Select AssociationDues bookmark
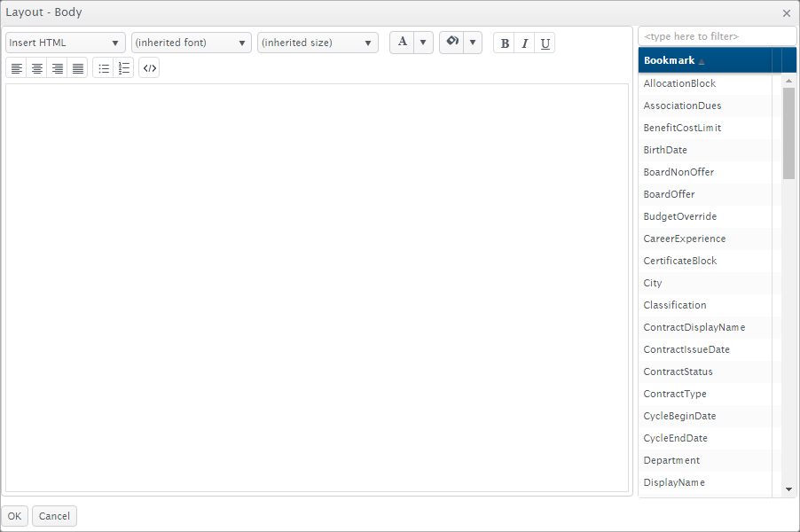This screenshot has width=800, height=532. click(704, 106)
